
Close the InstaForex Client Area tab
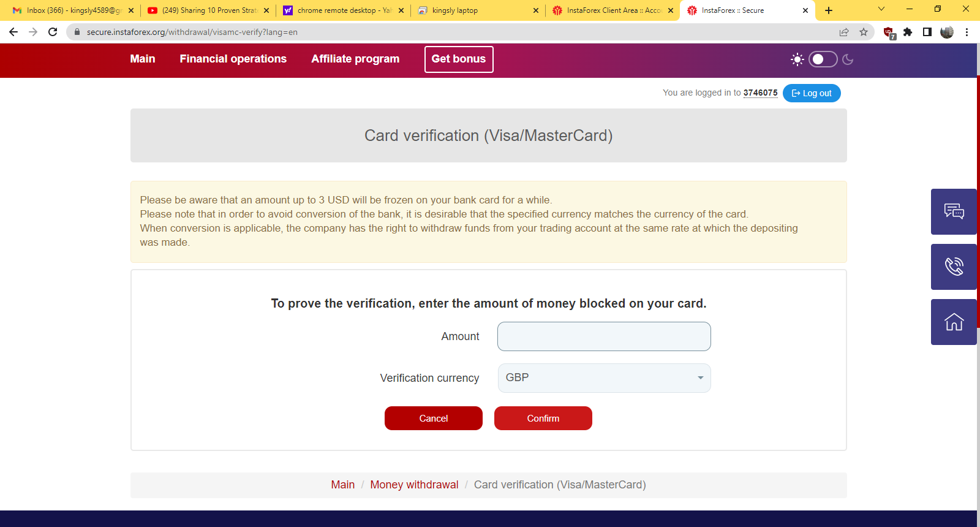point(671,10)
